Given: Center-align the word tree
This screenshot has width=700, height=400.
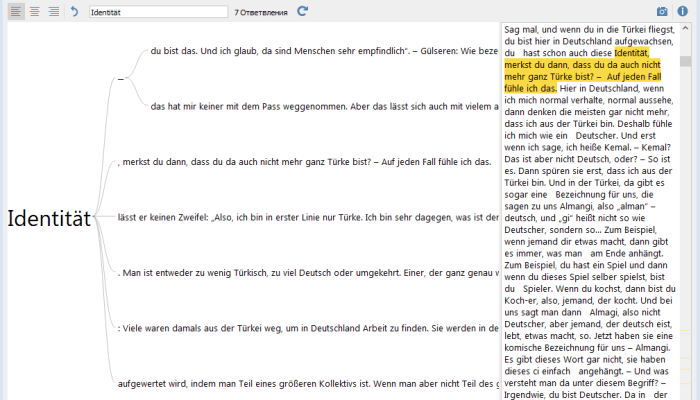Looking at the screenshot, I should point(35,11).
